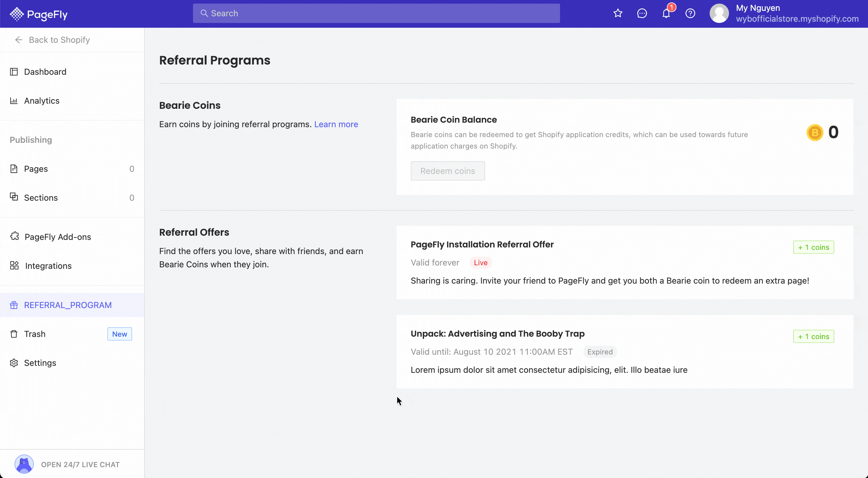Open the Sections menu item
868x478 pixels.
click(x=72, y=198)
